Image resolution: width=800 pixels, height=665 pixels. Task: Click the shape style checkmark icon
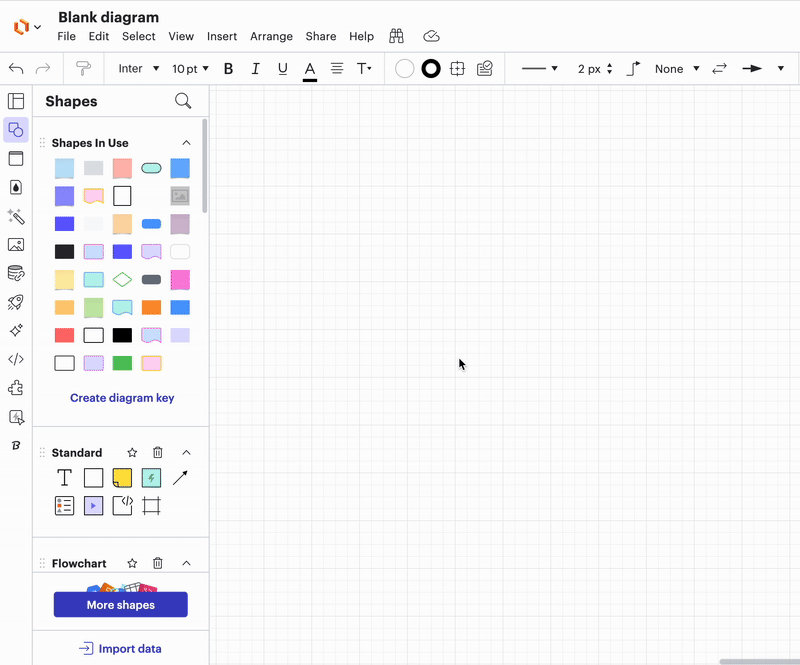coord(485,68)
